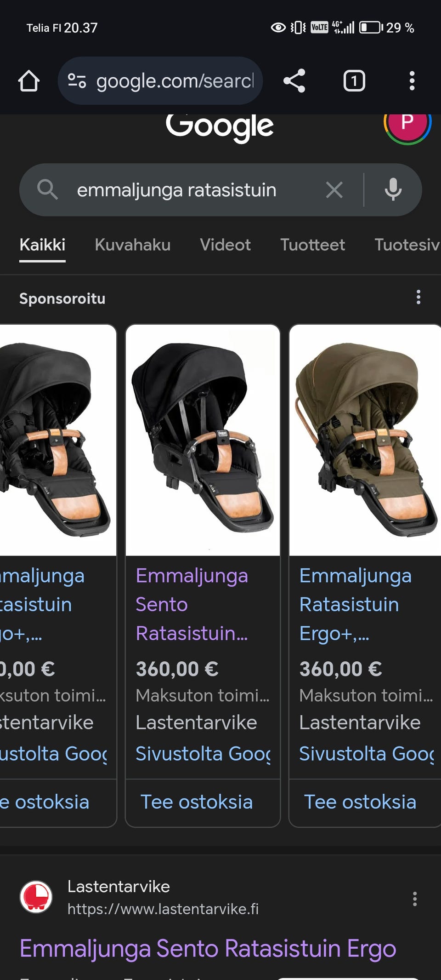
Task: Open the Emmaljunga Sento Ratasistuin Ergo result
Action: [x=208, y=948]
